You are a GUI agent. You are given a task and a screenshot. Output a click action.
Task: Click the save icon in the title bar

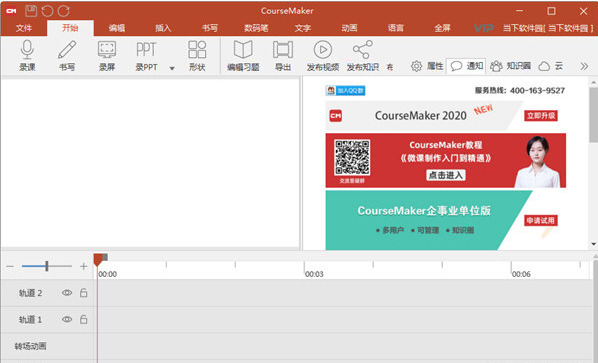click(x=31, y=11)
